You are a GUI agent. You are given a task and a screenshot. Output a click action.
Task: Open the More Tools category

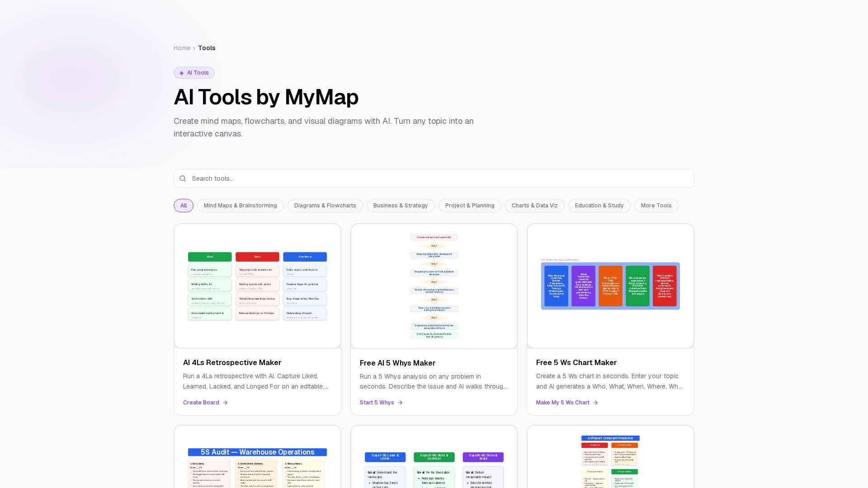(656, 206)
